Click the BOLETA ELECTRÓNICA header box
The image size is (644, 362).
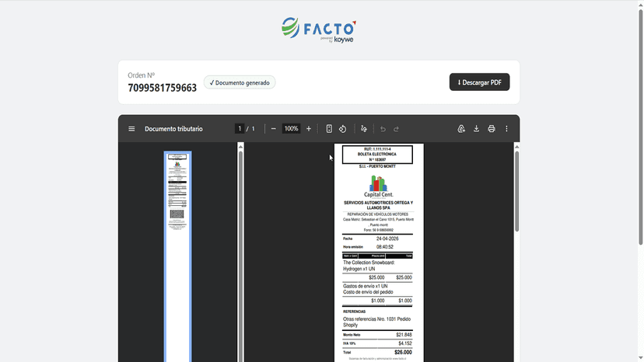(377, 155)
